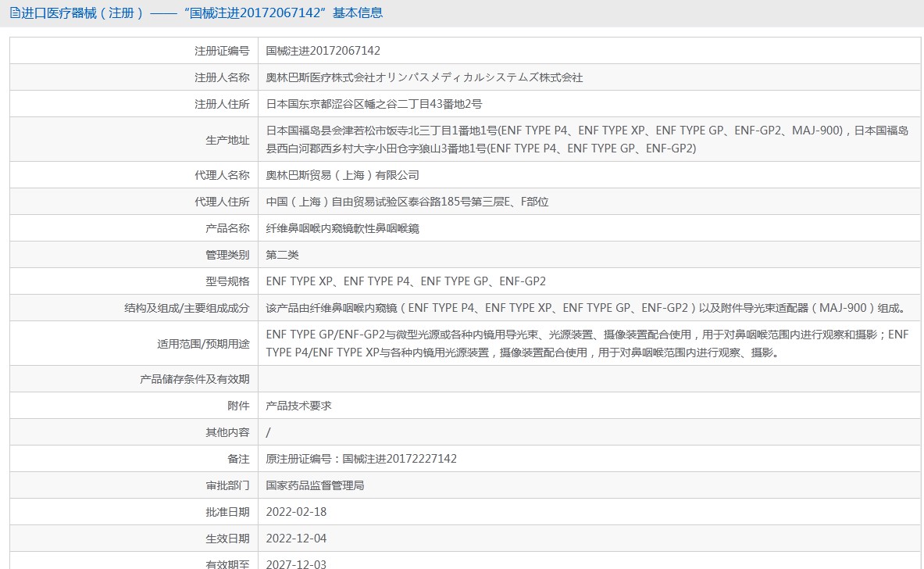
Task: Select the approving authority 国家药品监督管理局
Action: coord(315,485)
